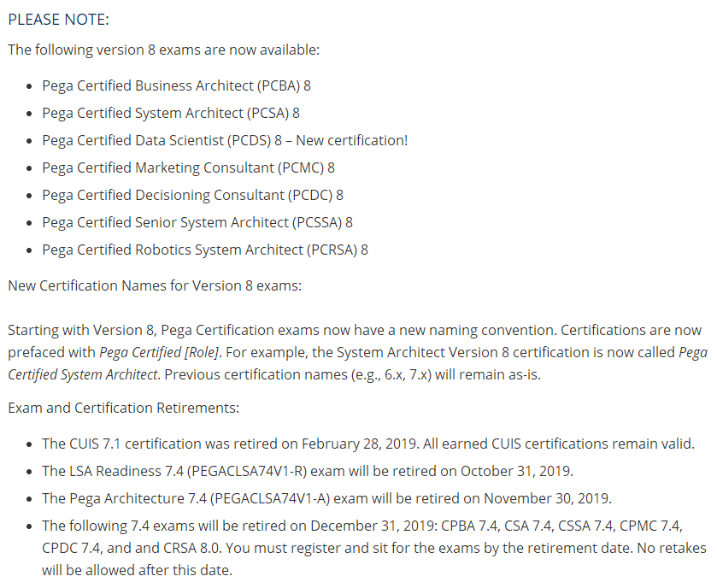
Task: Click the New certification! text
Action: point(351,140)
